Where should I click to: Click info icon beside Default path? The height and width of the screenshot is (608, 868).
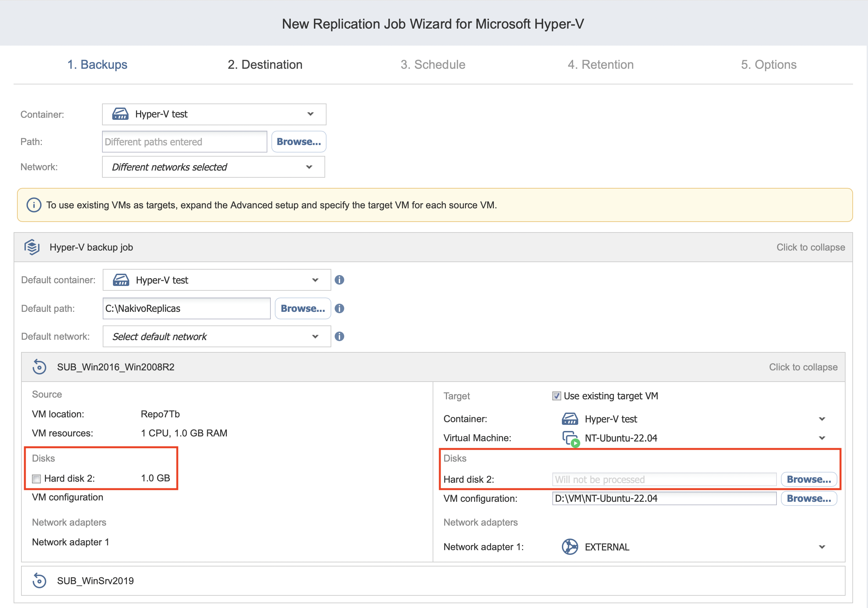(339, 308)
